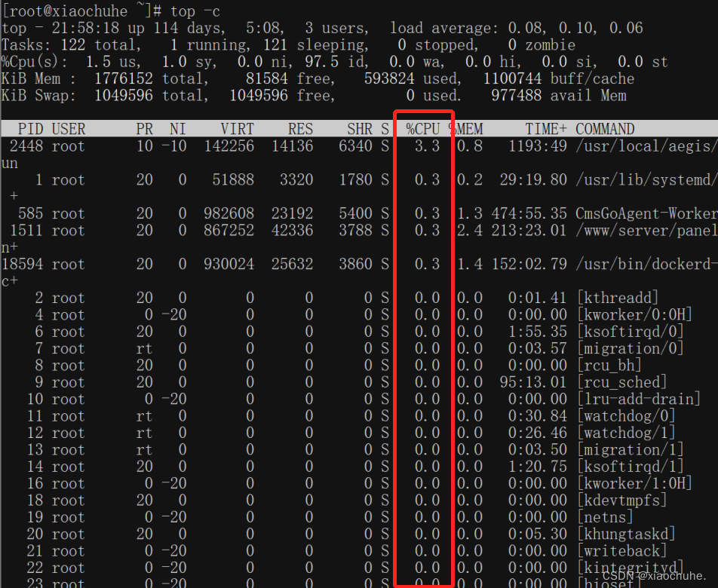The width and height of the screenshot is (718, 588).
Task: Click the [kworker/1:0H] process name
Action: [635, 484]
